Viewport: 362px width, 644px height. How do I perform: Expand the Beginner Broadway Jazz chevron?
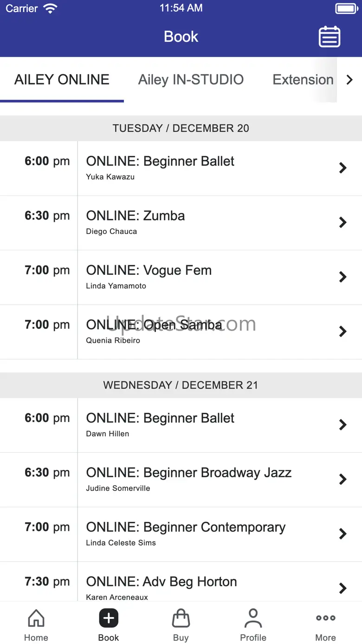(343, 479)
